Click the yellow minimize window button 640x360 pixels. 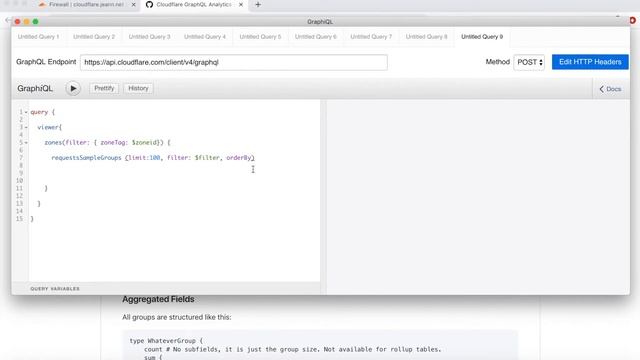[x=26, y=22]
